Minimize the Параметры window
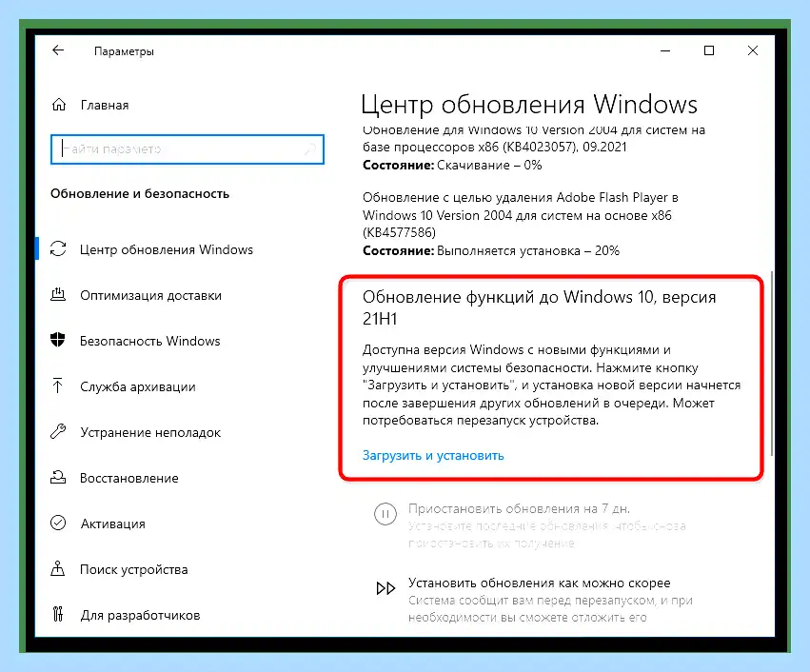Screen dimensions: 810x672 click(665, 50)
